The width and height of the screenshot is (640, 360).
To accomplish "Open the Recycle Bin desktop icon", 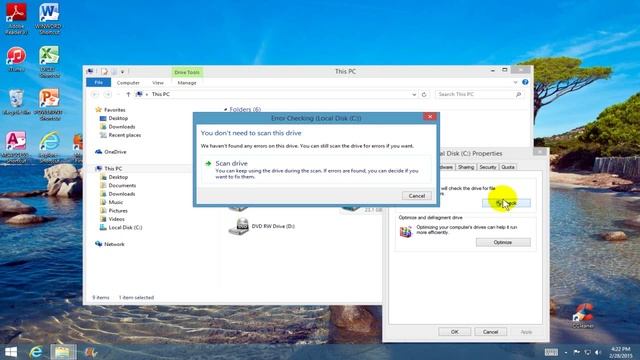I will tap(16, 102).
